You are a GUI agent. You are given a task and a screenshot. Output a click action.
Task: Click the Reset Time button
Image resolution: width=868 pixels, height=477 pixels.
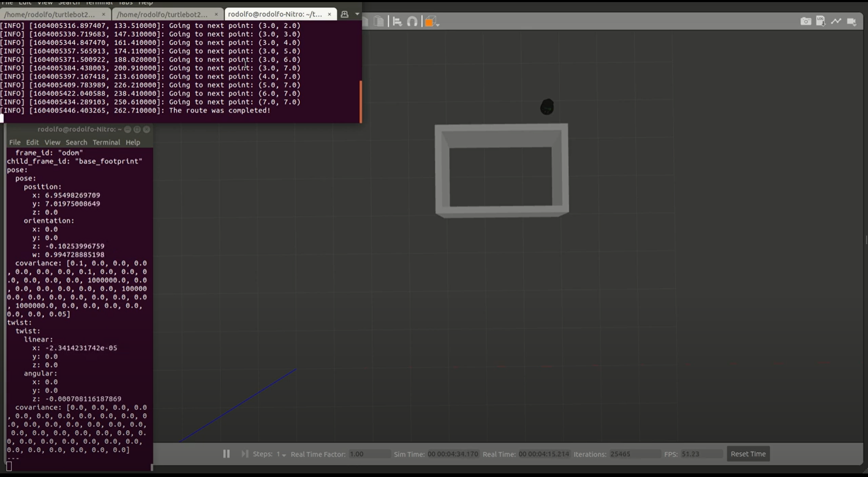coord(747,454)
